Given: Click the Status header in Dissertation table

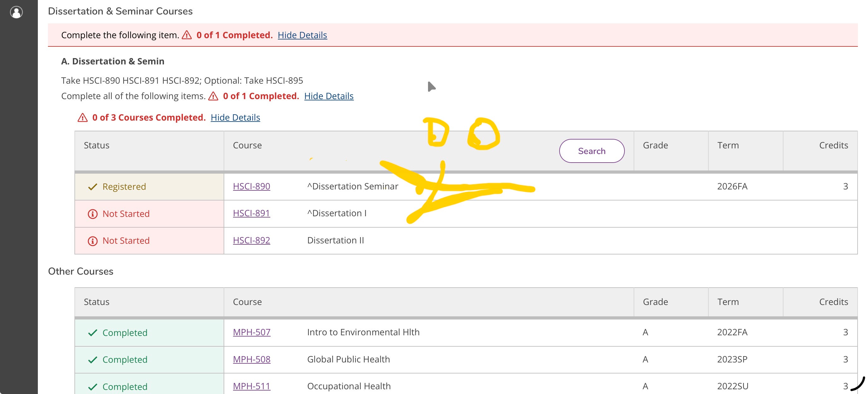Looking at the screenshot, I should [x=97, y=146].
